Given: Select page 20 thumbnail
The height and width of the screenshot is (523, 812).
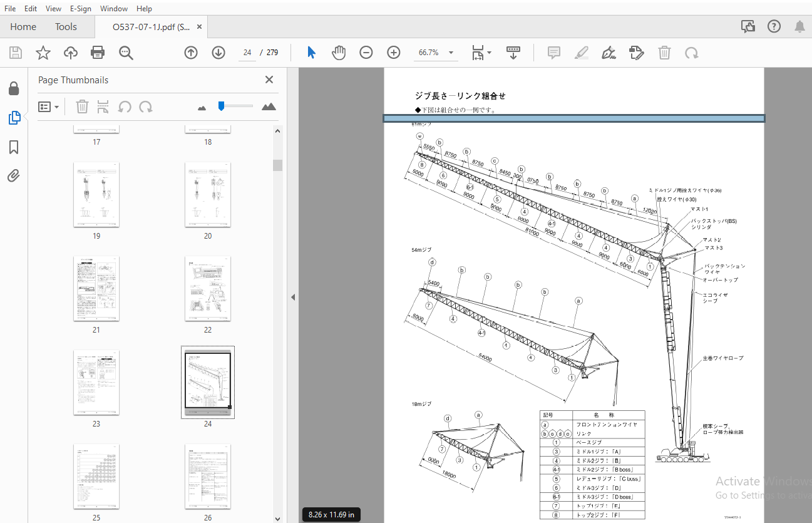Looking at the screenshot, I should (208, 195).
